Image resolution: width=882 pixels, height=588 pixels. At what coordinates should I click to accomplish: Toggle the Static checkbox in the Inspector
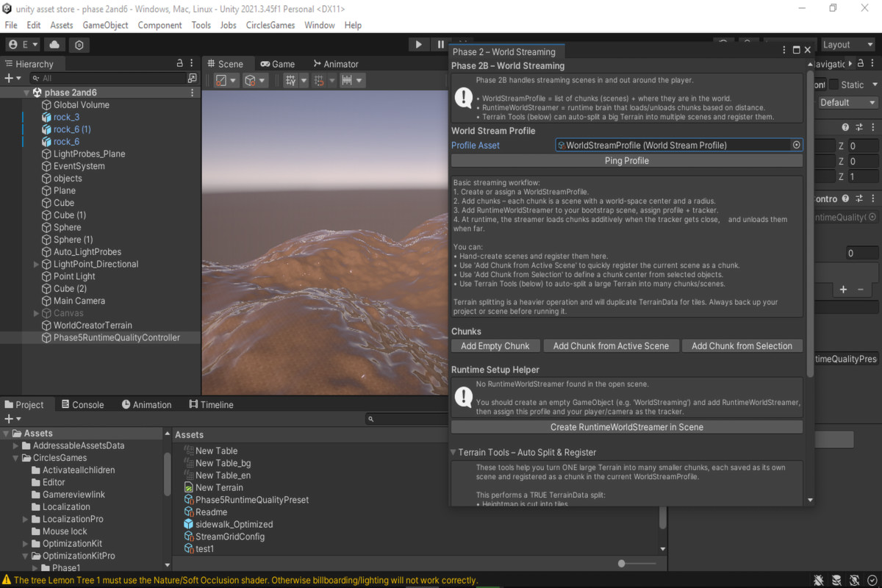(833, 85)
